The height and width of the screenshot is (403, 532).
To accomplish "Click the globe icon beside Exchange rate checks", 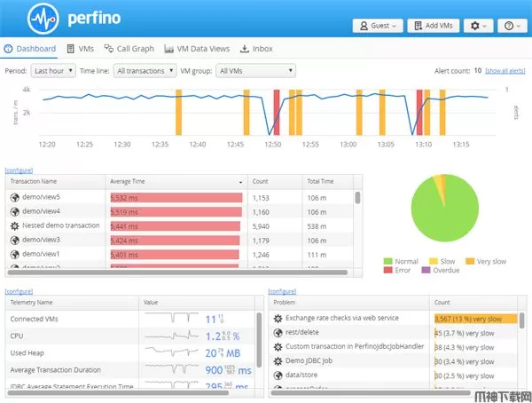I will [277, 318].
